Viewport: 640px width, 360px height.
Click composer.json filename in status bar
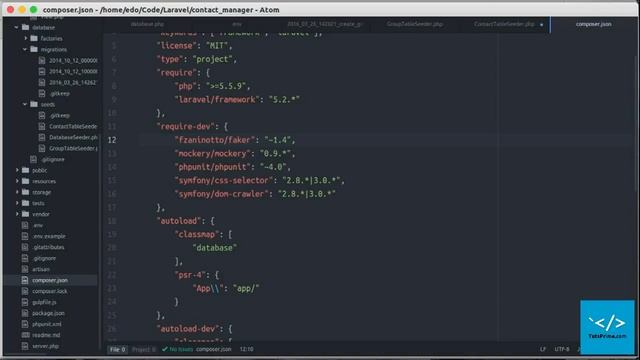213,349
